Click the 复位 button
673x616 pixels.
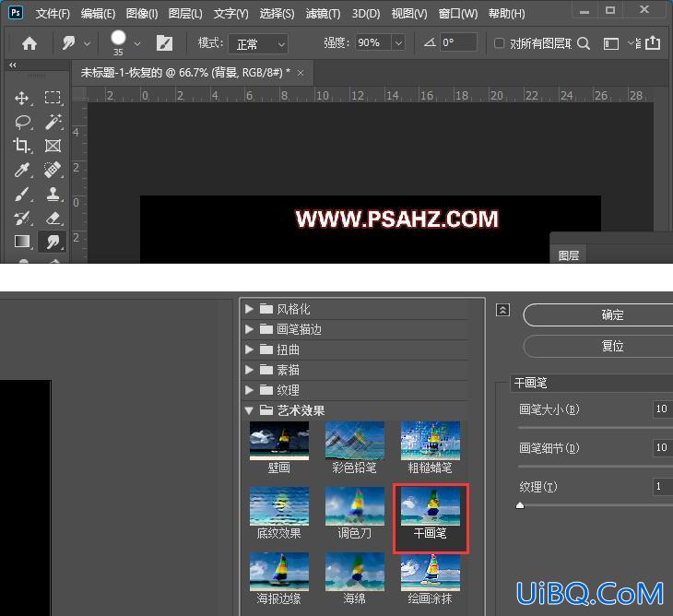point(598,346)
